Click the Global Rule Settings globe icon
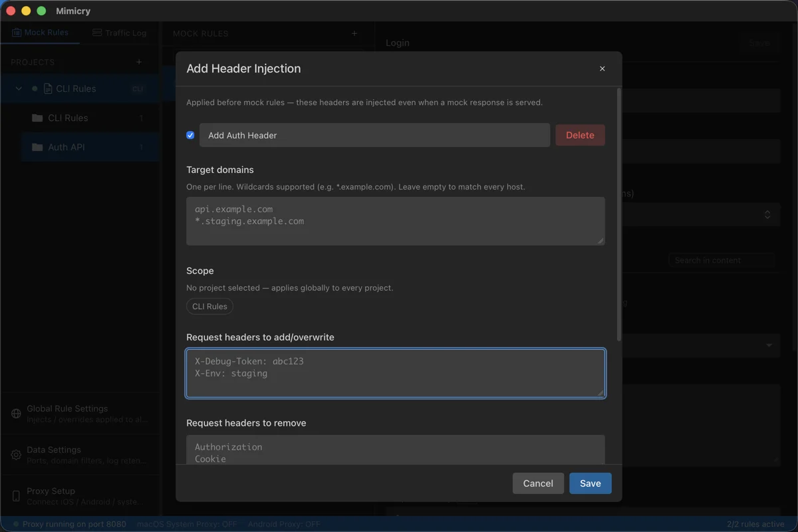798x532 pixels. pos(16,414)
